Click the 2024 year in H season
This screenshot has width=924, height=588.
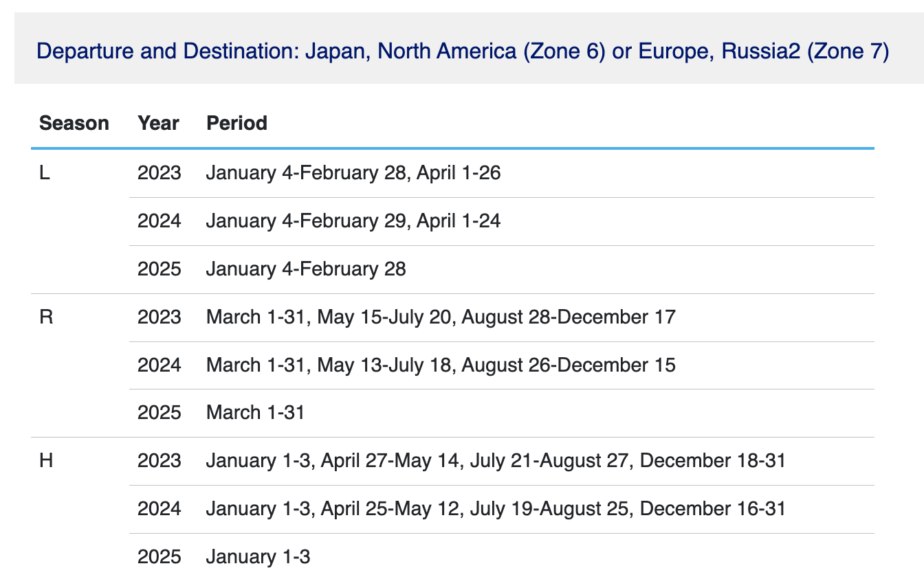click(159, 509)
